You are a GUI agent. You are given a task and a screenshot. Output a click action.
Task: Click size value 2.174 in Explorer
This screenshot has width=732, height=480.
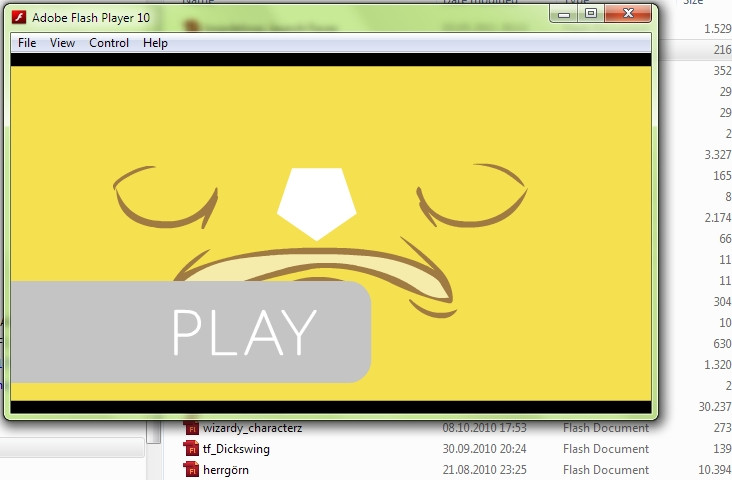718,218
